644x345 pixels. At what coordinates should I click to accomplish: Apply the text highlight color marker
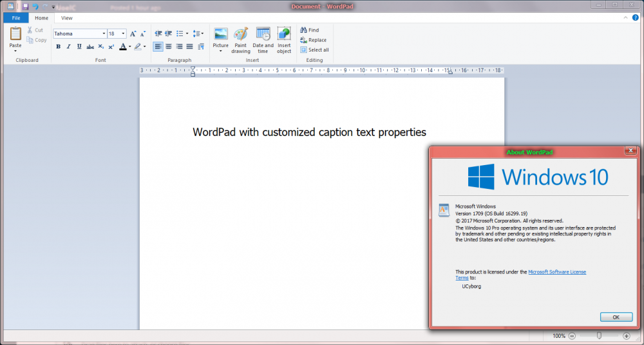tap(138, 46)
